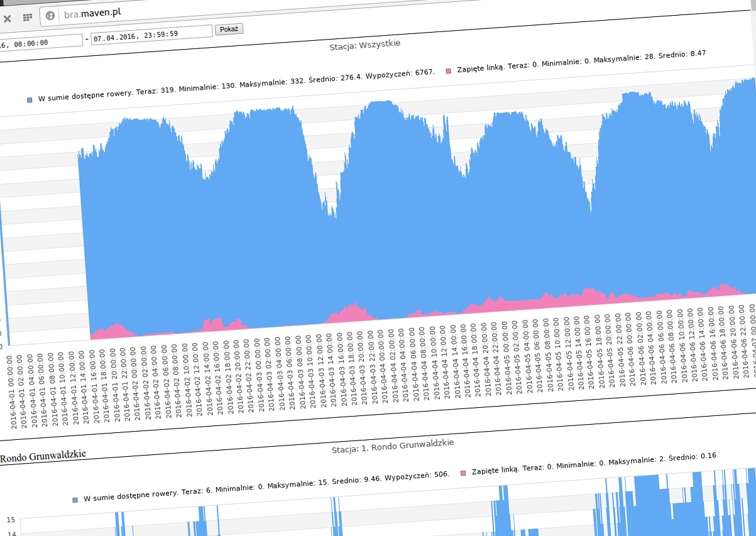Select the chart title Stacja: Wszystkie
The image size is (756, 536).
[x=365, y=45]
